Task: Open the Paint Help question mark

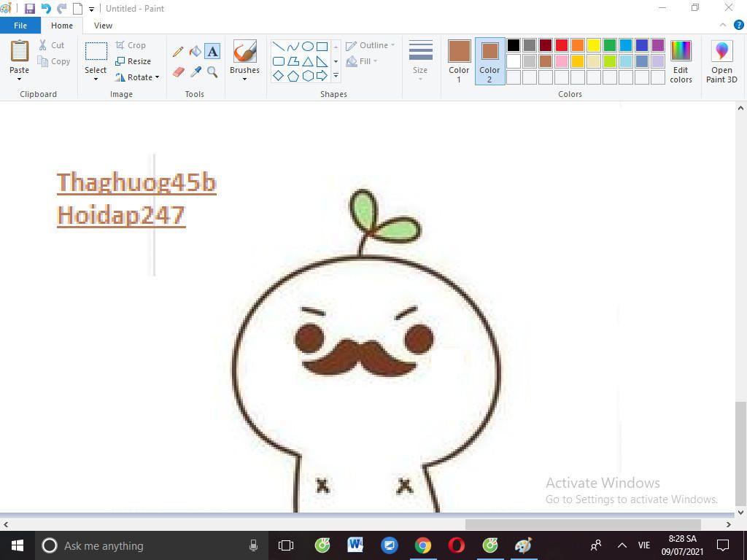Action: (x=739, y=26)
